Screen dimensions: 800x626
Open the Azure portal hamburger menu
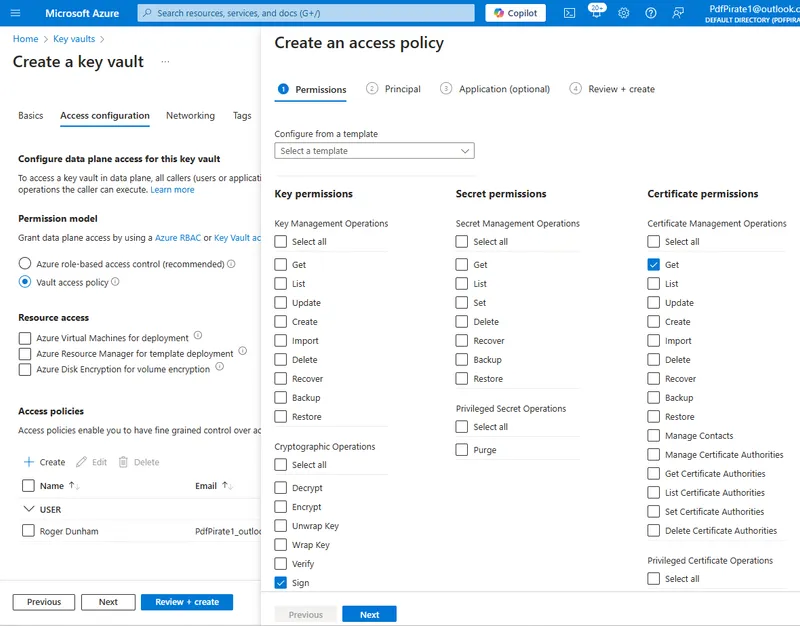[15, 13]
